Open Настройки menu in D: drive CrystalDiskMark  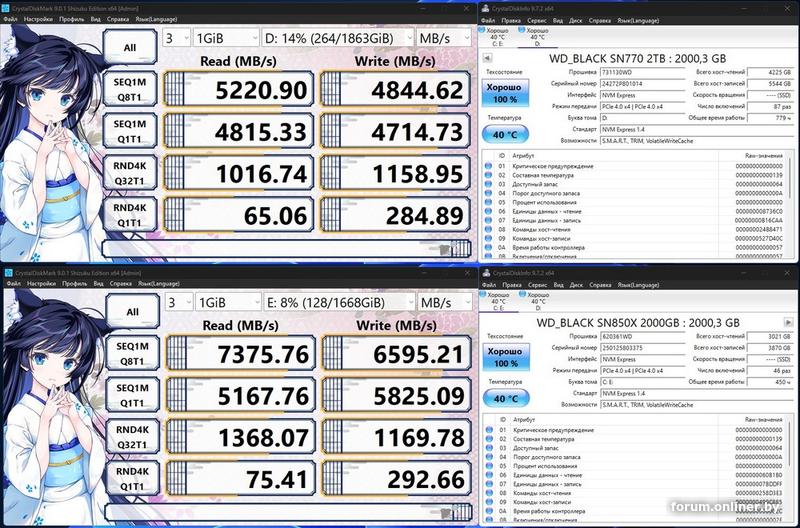coord(38,19)
